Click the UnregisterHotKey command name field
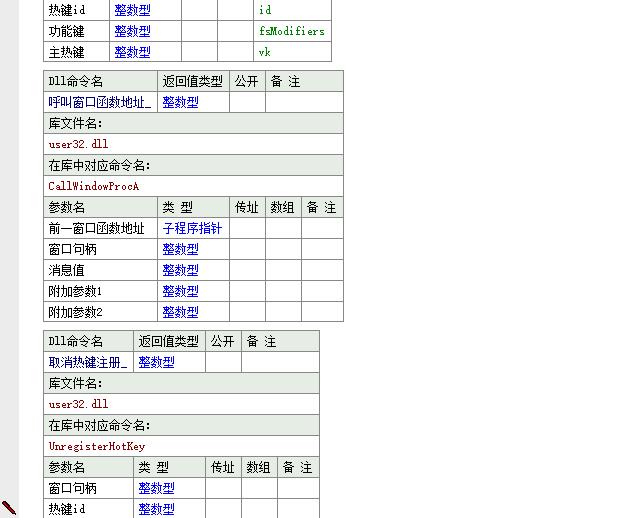Screen dimensions: 643x518 [97, 446]
